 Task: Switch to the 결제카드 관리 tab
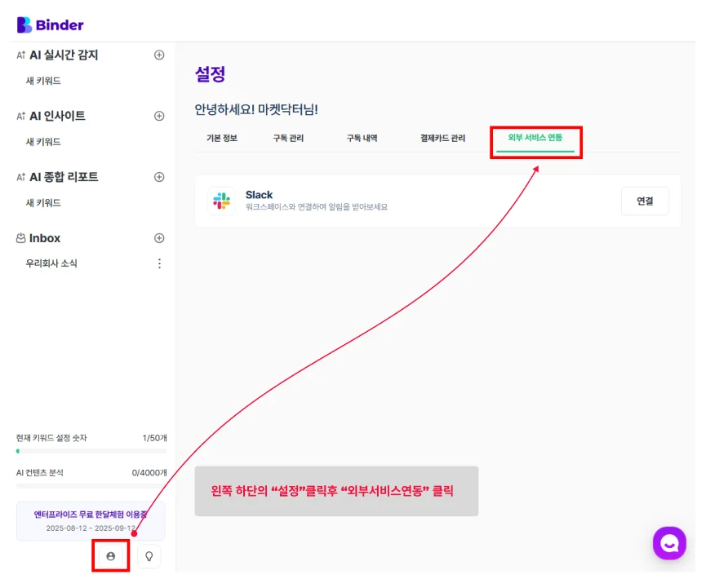tap(442, 138)
